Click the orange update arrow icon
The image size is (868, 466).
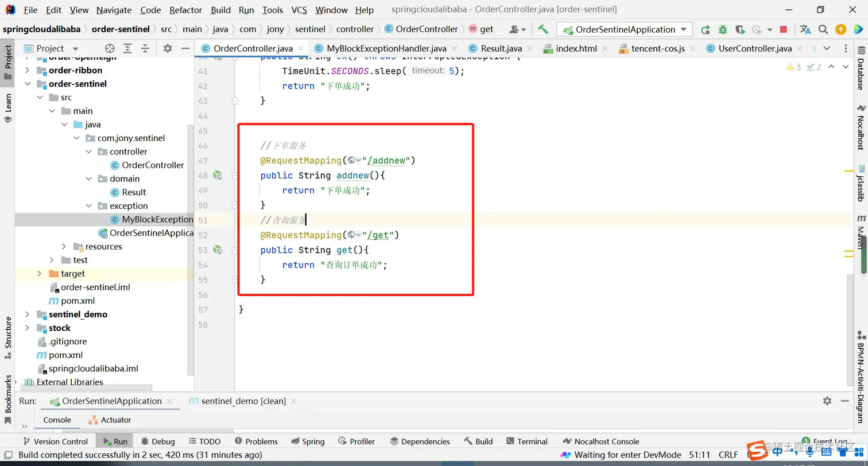(840, 29)
